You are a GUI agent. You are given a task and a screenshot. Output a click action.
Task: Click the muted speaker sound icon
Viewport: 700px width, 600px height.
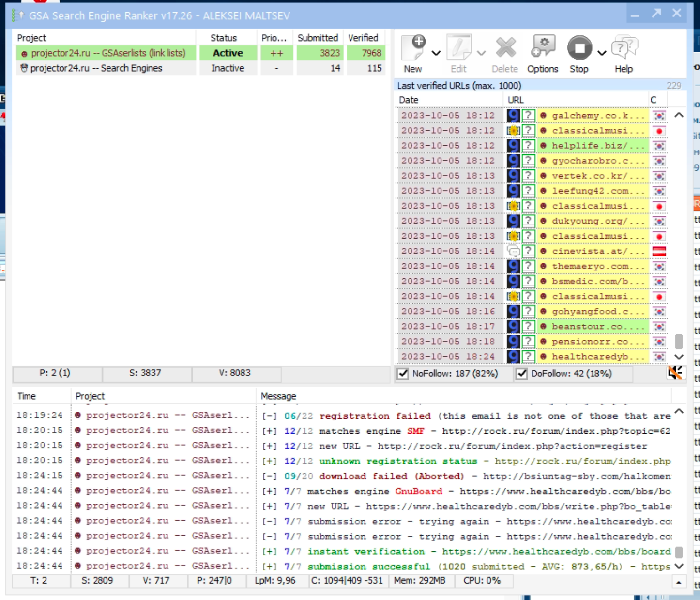coord(675,373)
